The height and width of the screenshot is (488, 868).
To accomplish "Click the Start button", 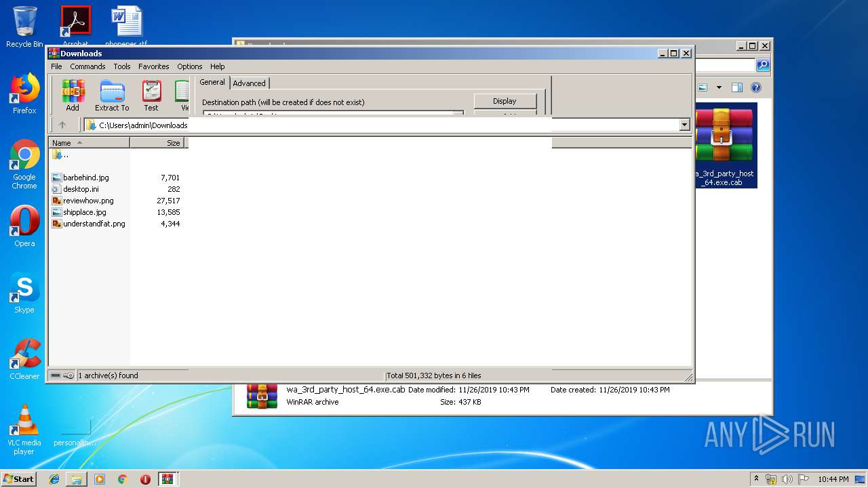I will (19, 479).
